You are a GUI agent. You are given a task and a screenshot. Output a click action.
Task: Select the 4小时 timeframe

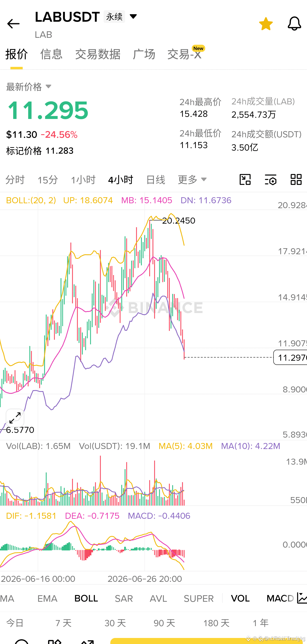pos(121,180)
